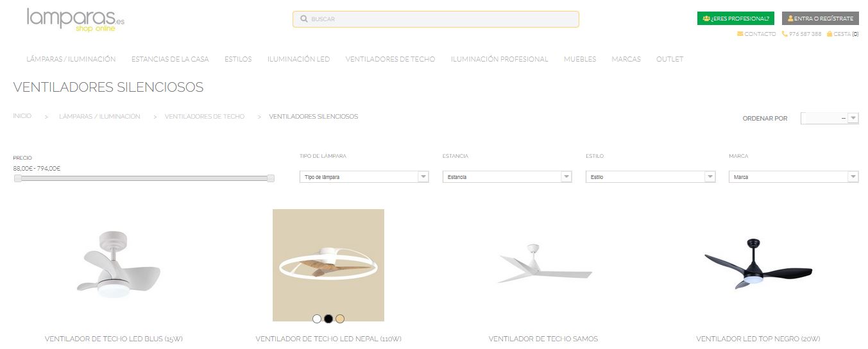Open the Iluminación LED menu
868x349 pixels.
299,59
